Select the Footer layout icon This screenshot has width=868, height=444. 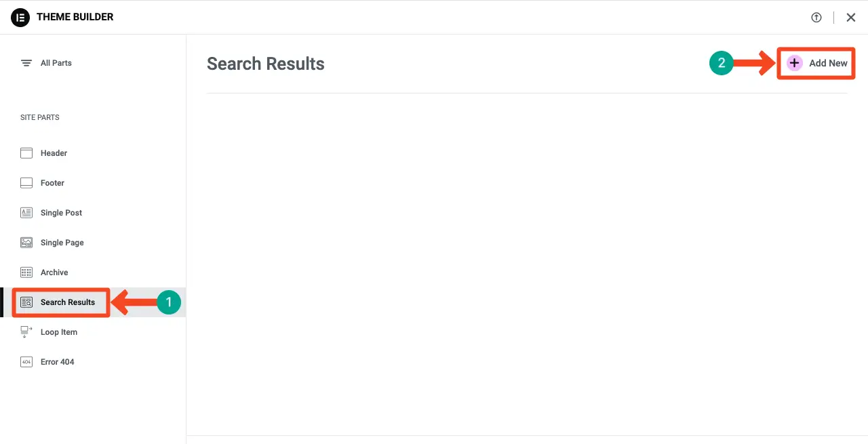pyautogui.click(x=26, y=183)
